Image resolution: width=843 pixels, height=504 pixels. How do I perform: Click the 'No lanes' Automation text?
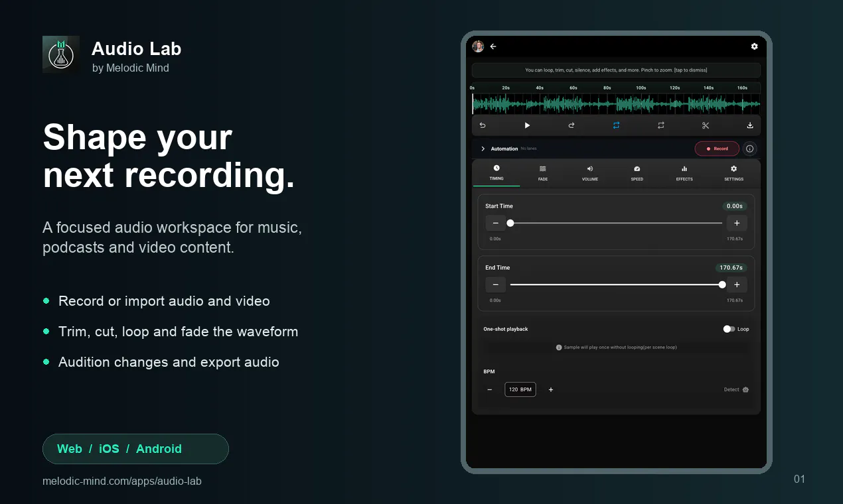click(528, 149)
